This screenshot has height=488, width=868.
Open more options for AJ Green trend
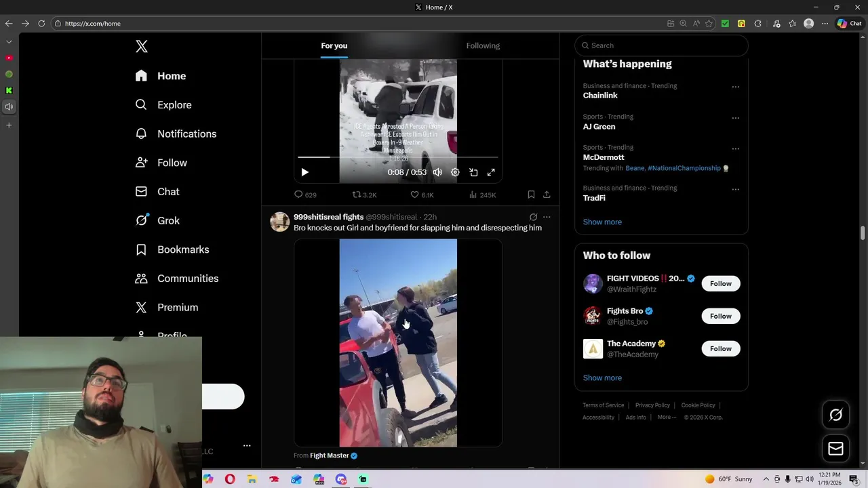tap(735, 117)
